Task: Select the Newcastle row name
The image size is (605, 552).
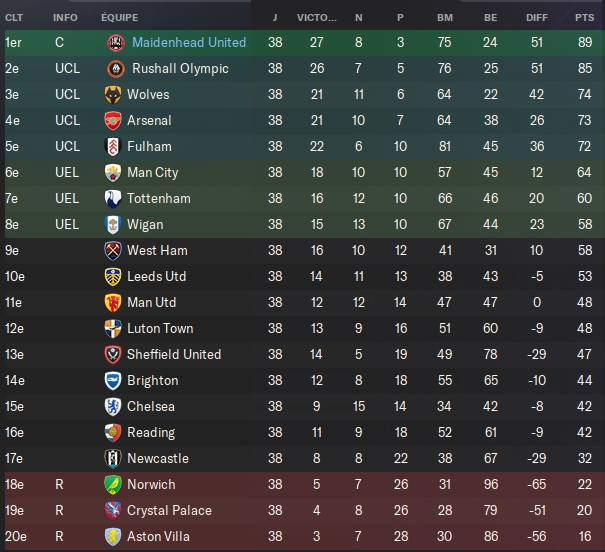Action: tap(158, 459)
